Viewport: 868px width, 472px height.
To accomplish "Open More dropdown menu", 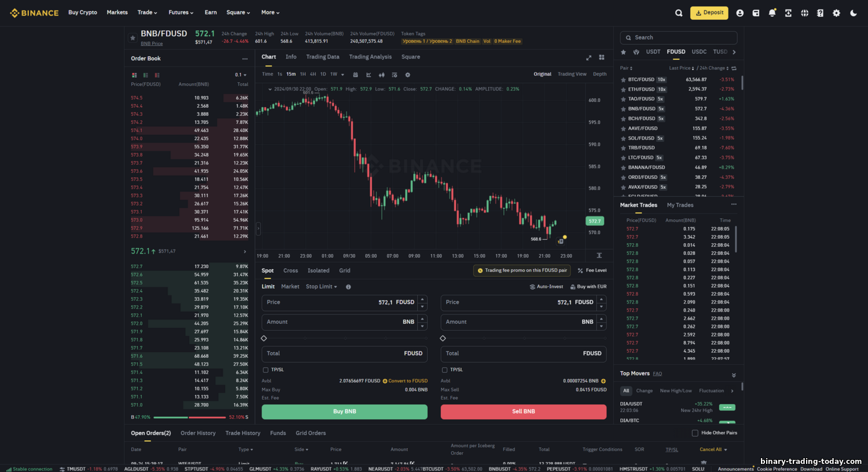I will point(270,12).
